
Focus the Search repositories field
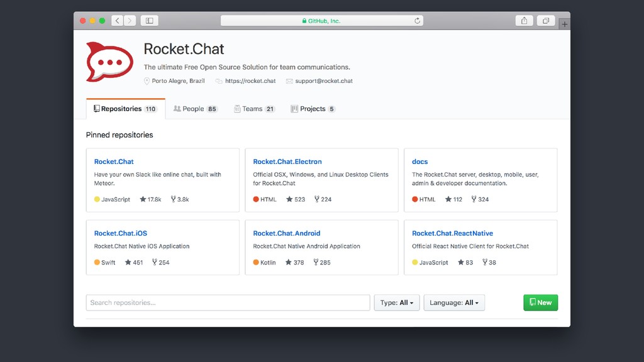(228, 302)
